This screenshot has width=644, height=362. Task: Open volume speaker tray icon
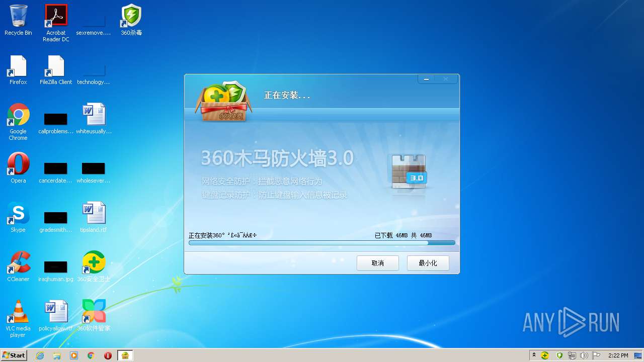(x=584, y=355)
